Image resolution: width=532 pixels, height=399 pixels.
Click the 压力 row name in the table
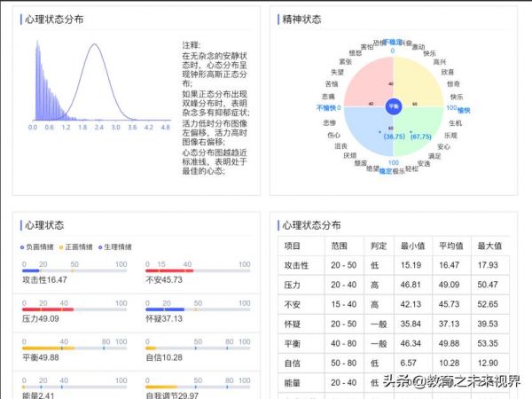(x=292, y=285)
